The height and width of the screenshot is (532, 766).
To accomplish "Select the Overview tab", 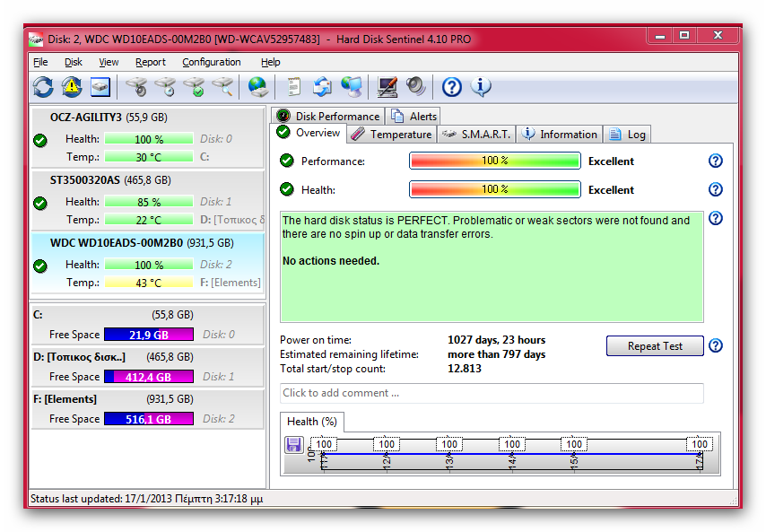I will [309, 133].
